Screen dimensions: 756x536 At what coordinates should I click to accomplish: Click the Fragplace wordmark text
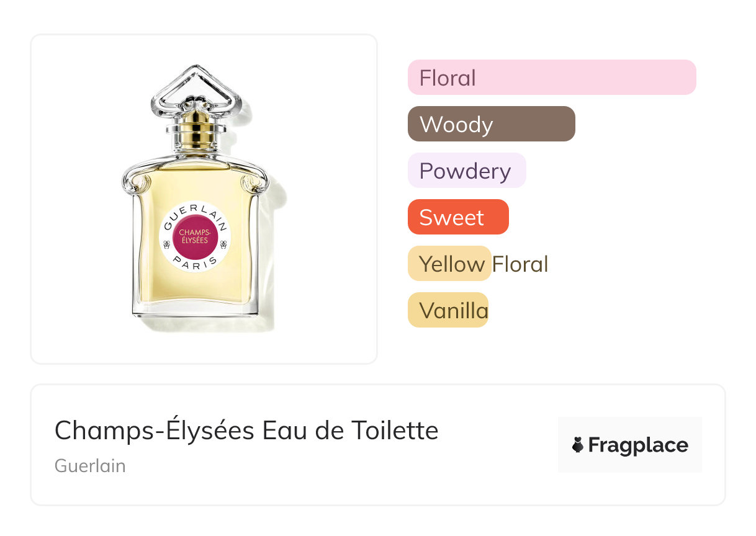tap(638, 445)
